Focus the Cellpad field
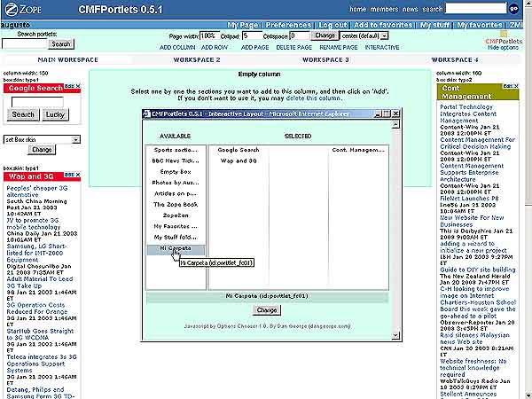532x399 pixels. tap(252, 35)
